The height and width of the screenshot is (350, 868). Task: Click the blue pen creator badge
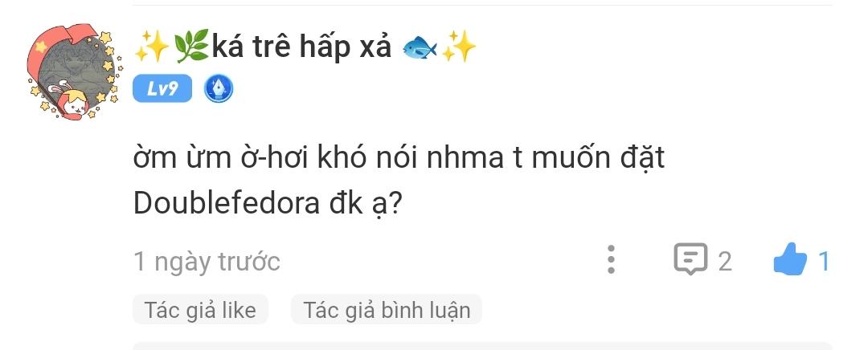[x=219, y=89]
